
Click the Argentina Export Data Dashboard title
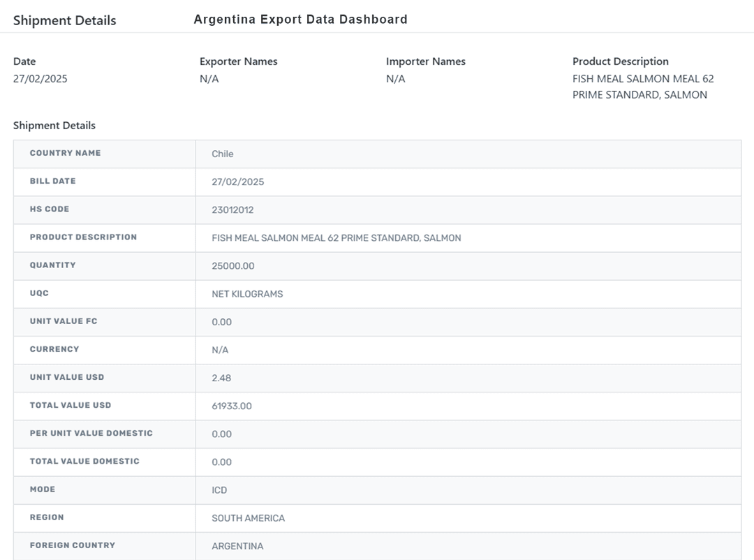coord(300,20)
